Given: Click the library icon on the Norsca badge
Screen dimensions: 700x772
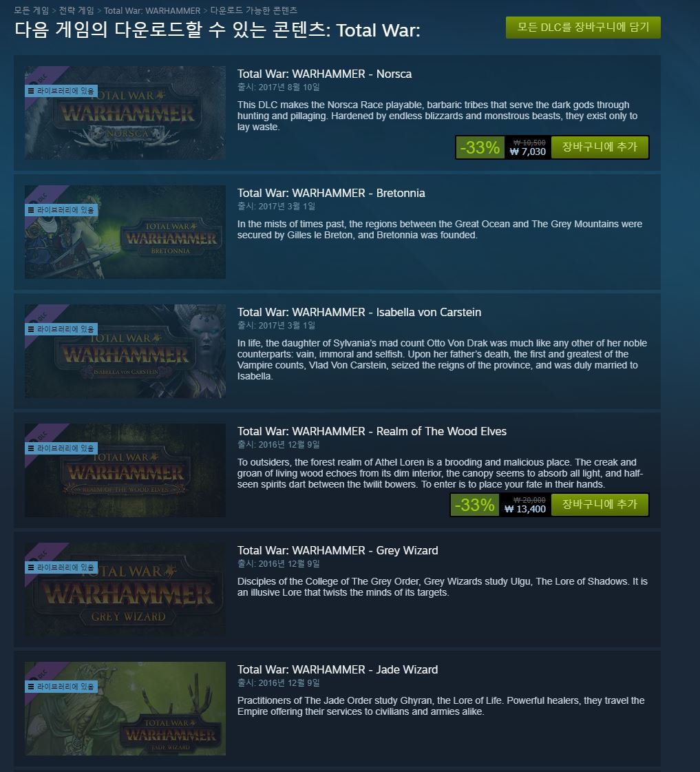Looking at the screenshot, I should pos(31,91).
